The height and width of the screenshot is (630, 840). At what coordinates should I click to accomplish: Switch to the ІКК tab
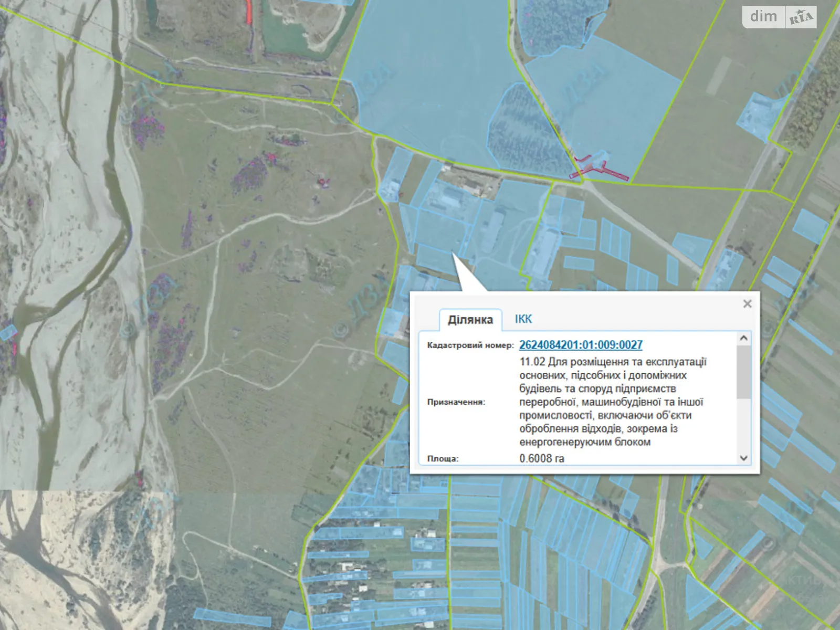pos(523,319)
